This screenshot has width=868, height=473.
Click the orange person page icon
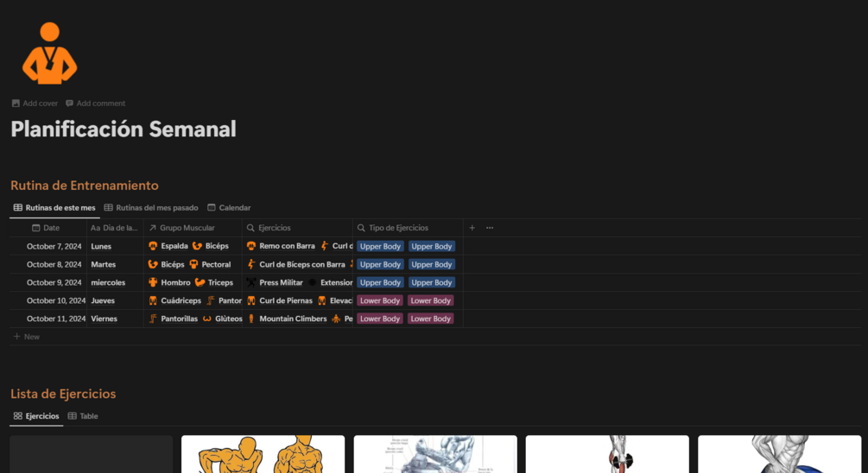(49, 54)
